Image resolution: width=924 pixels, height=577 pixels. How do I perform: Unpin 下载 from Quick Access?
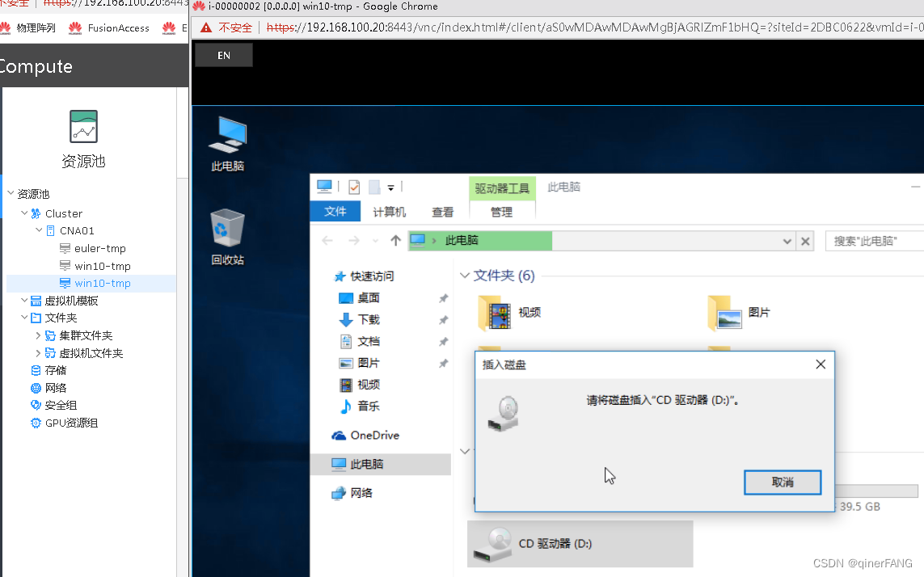click(442, 319)
